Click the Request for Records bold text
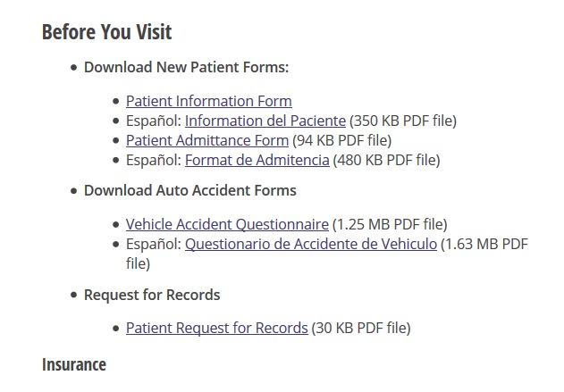The image size is (564, 392). pyautogui.click(x=152, y=295)
